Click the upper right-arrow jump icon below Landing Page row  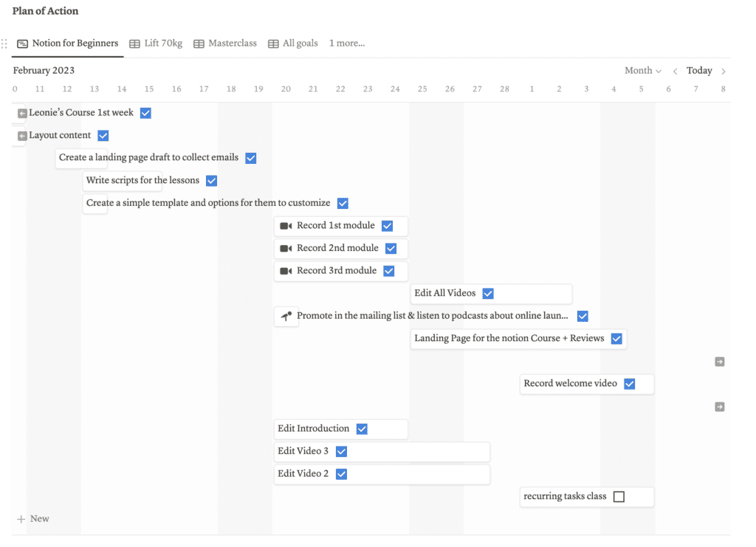click(x=720, y=362)
